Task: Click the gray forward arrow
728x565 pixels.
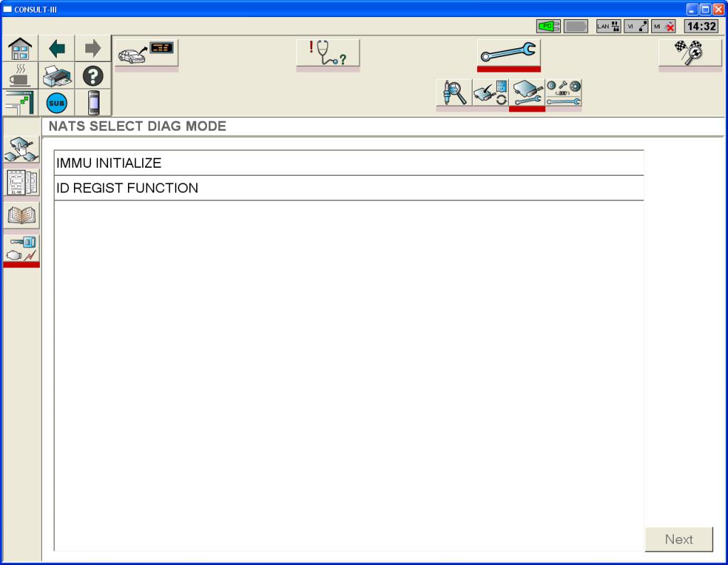Action: (93, 49)
